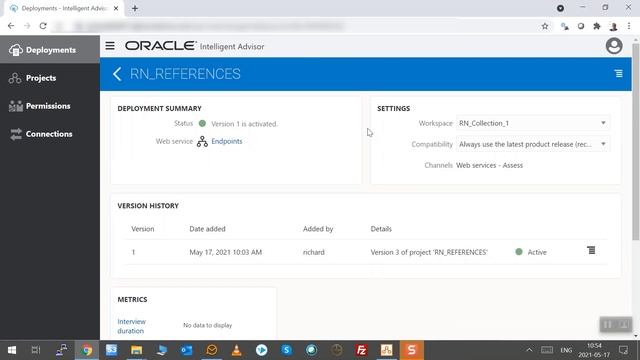This screenshot has width=640, height=360.
Task: Open FileZilla from the taskbar
Action: (x=361, y=350)
